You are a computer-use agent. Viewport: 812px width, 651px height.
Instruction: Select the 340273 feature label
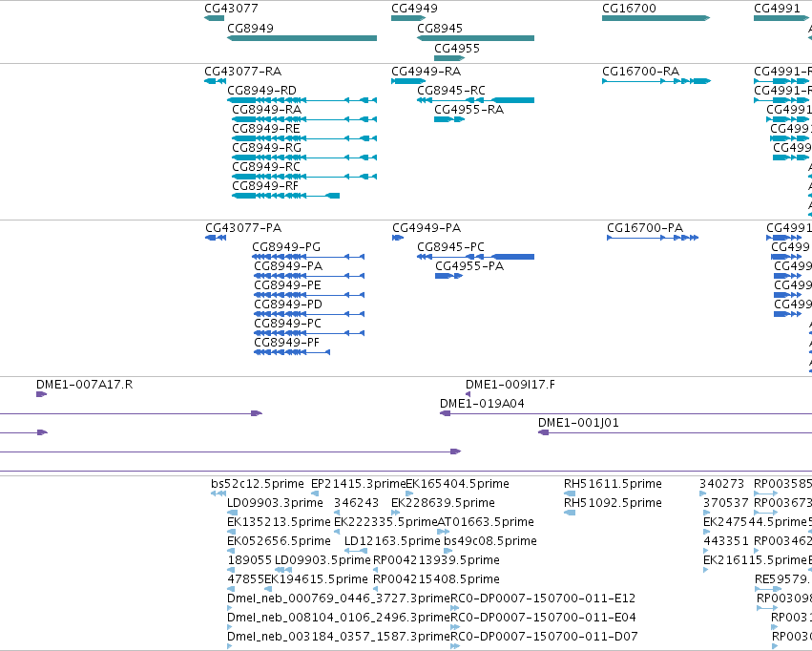721,484
